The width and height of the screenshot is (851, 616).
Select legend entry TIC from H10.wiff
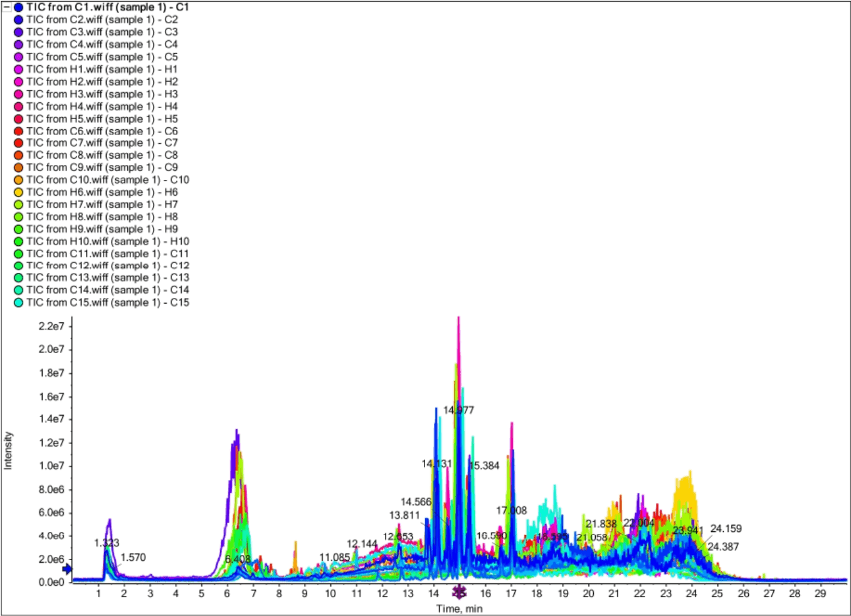click(x=108, y=242)
